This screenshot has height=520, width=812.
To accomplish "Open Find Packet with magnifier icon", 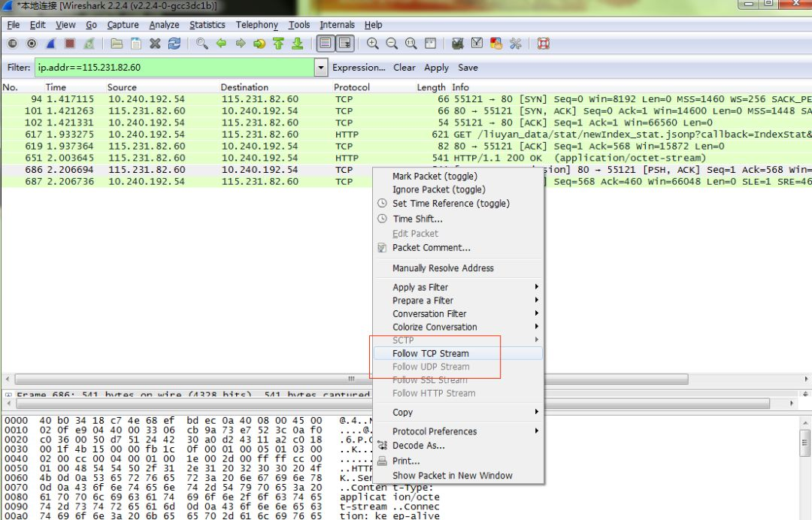I will 202,44.
